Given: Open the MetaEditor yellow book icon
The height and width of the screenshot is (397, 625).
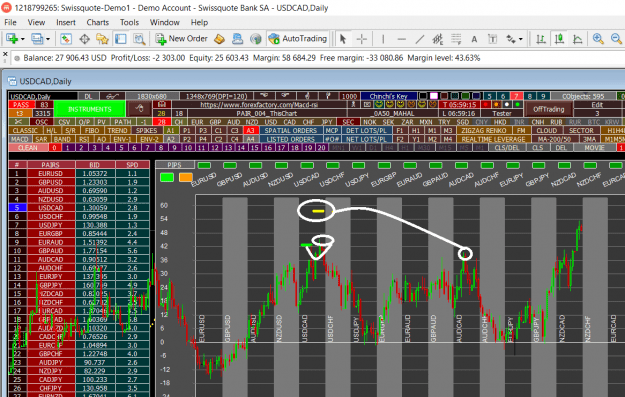Looking at the screenshot, I should point(220,39).
